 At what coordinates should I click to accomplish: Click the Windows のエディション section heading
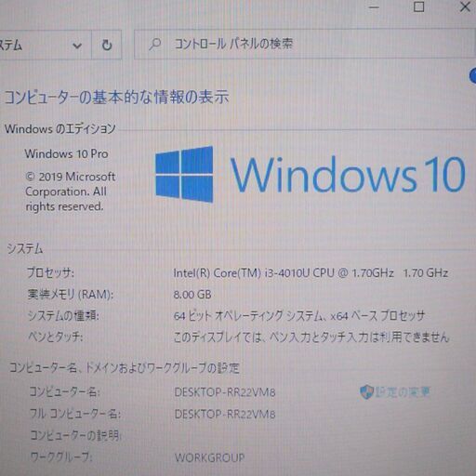click(59, 128)
